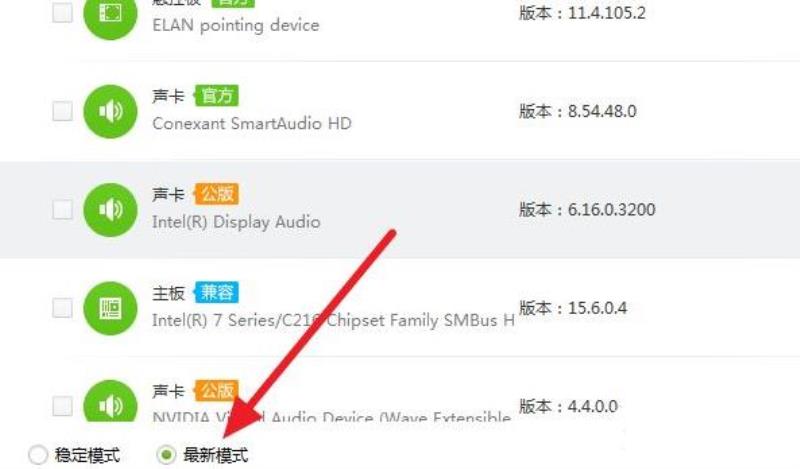Check the ELAN pointing device checkbox
This screenshot has width=800, height=469.
pos(62,13)
